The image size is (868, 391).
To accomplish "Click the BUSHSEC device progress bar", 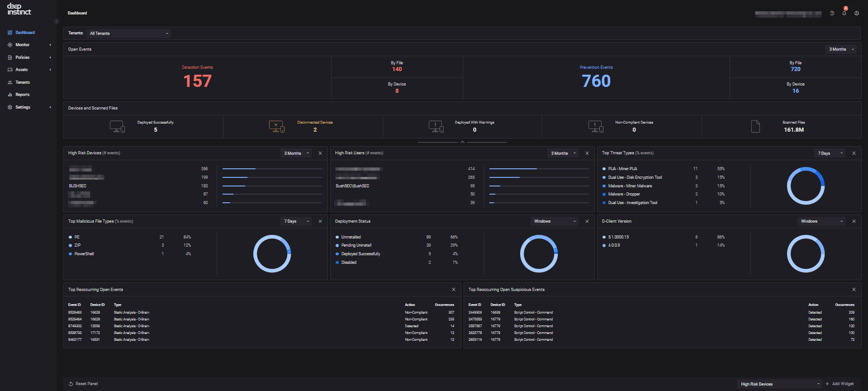I will coord(272,186).
